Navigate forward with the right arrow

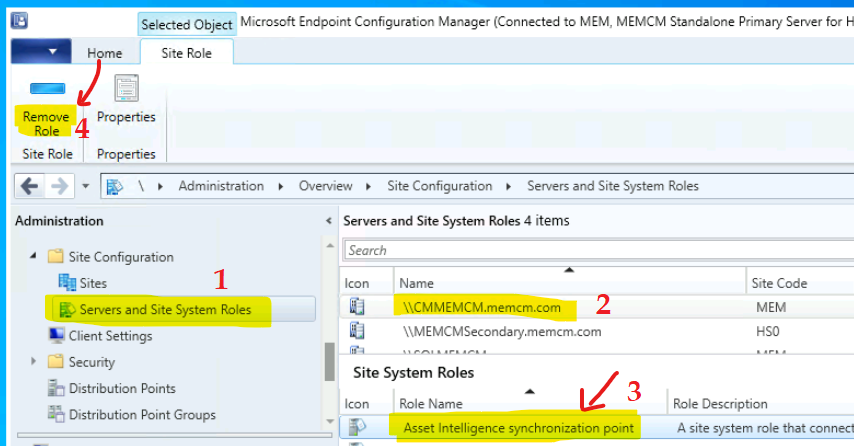pyautogui.click(x=59, y=186)
